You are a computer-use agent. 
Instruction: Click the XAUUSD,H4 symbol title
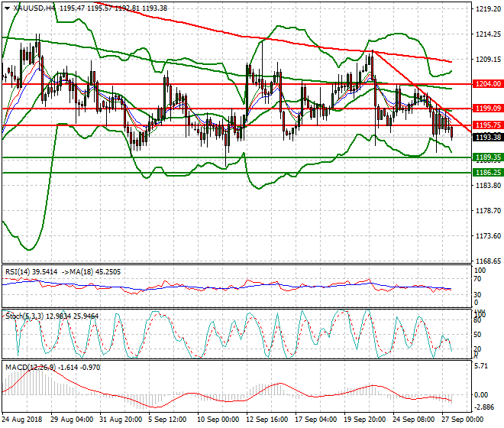click(34, 8)
